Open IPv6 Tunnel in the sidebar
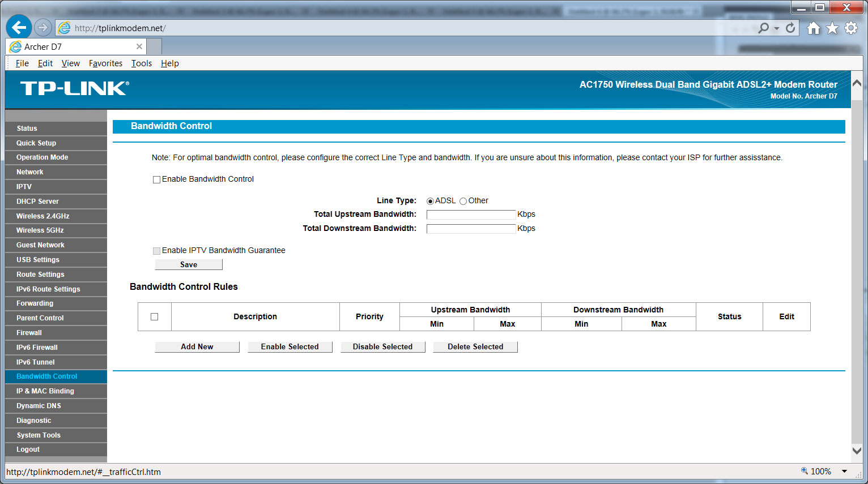This screenshot has height=484, width=868. click(x=56, y=362)
